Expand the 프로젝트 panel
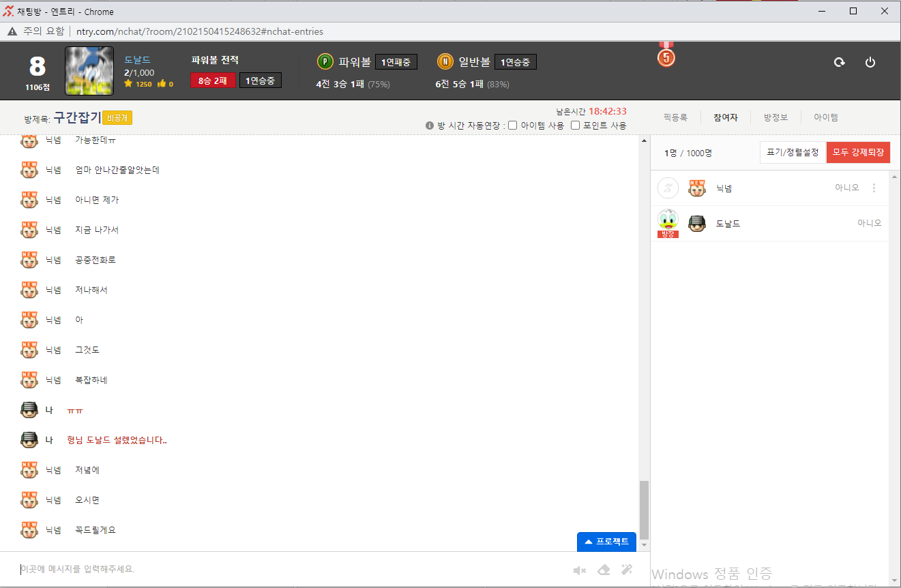Viewport: 901px width, 588px height. [606, 542]
